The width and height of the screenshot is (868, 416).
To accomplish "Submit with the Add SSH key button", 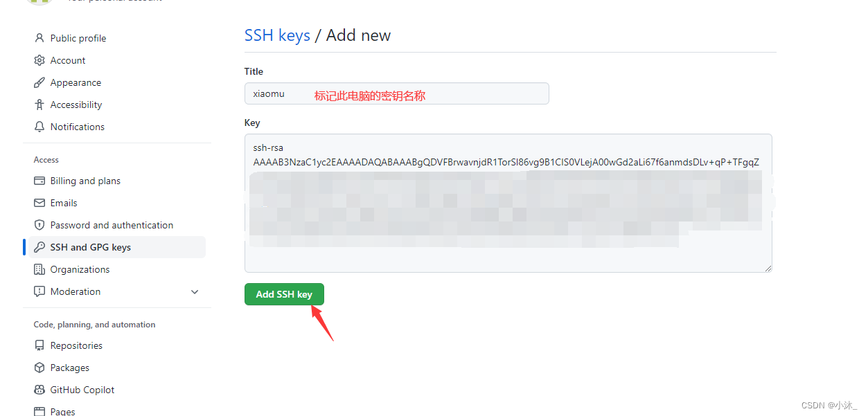I will click(284, 294).
